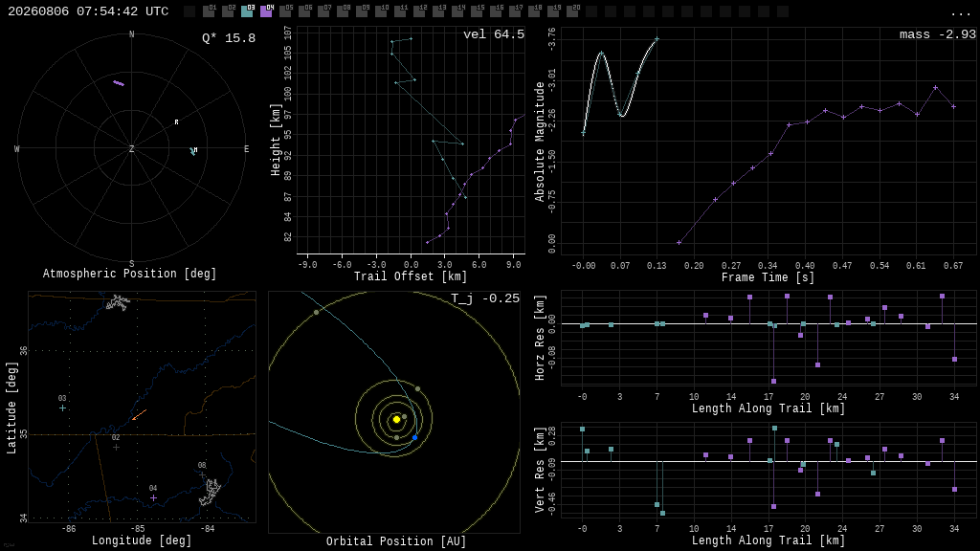The height and width of the screenshot is (551, 980).
Task: Click station 08 cross marker on map
Action: coord(202,474)
